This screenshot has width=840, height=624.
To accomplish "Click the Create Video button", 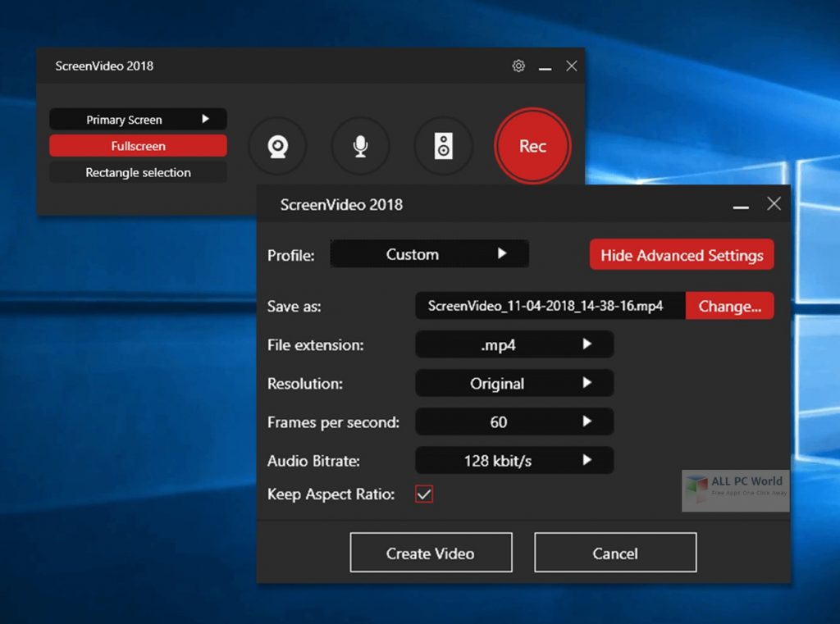I will pyautogui.click(x=431, y=553).
